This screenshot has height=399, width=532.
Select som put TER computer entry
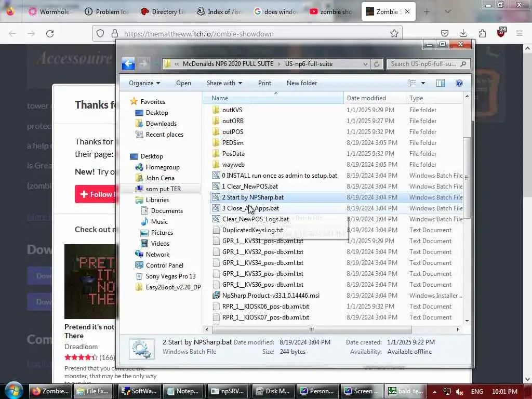click(x=163, y=189)
